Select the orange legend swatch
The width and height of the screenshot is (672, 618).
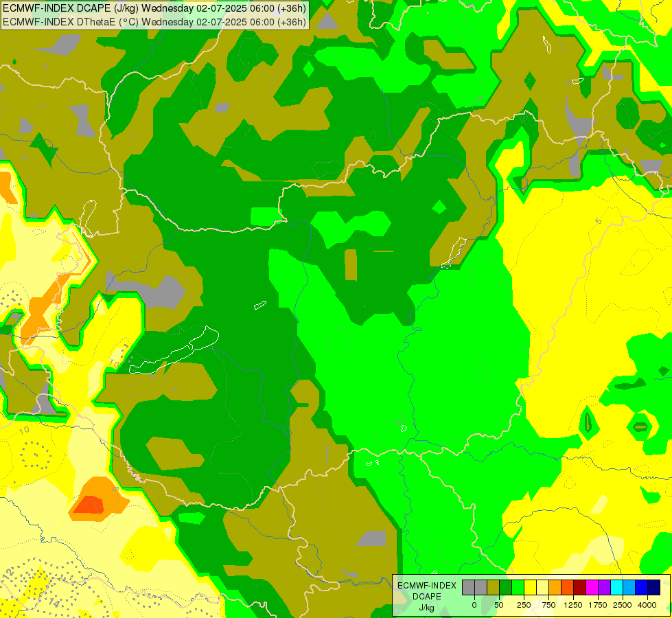pos(555,587)
